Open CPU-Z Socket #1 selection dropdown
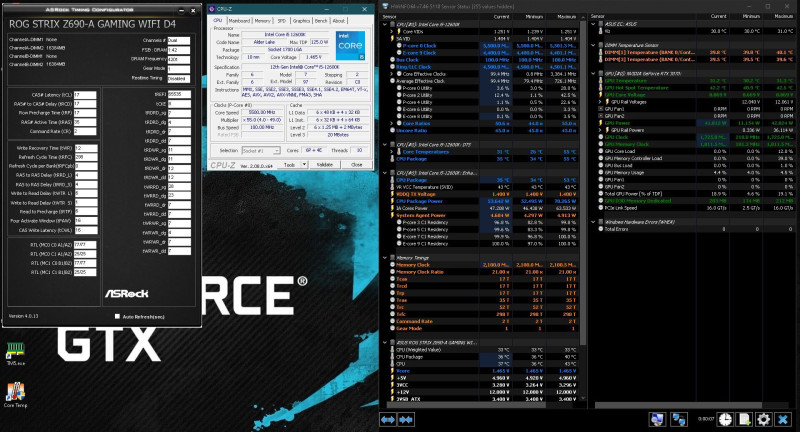The image size is (800, 432). point(261,150)
